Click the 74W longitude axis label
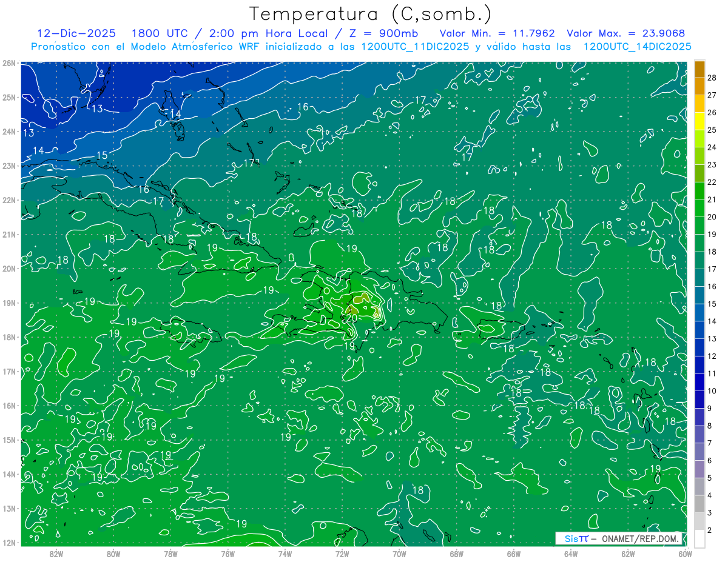728x562 pixels. coord(285,553)
